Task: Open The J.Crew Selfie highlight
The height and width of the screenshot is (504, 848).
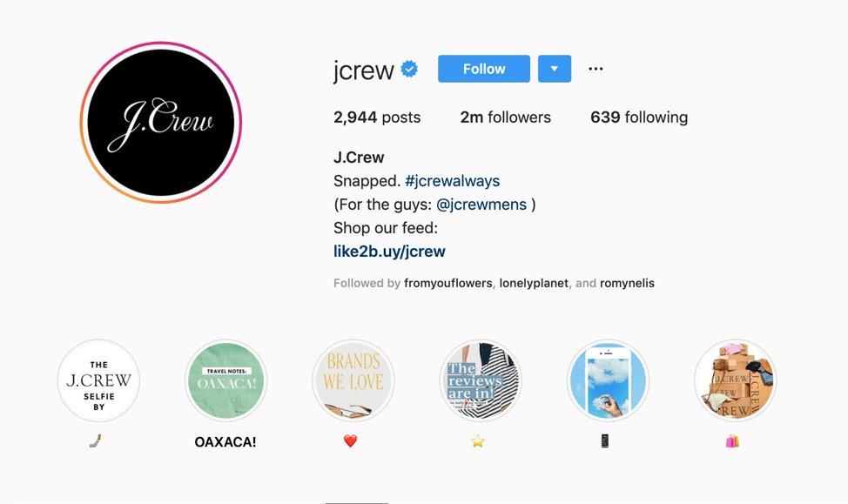Action: pos(98,380)
